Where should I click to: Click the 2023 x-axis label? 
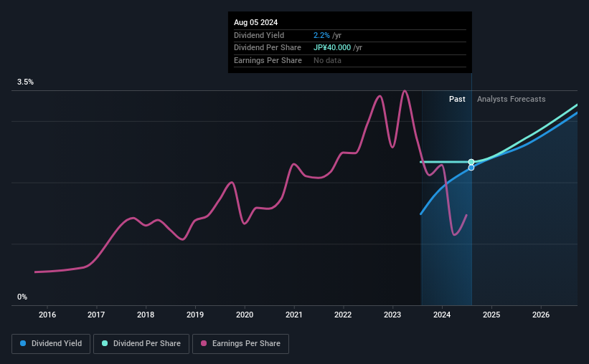[x=392, y=315]
